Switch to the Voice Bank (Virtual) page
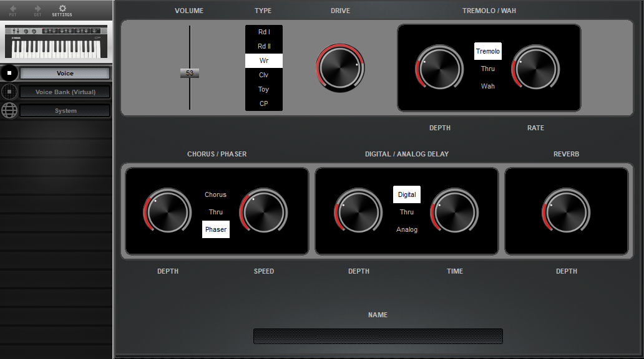 65,92
